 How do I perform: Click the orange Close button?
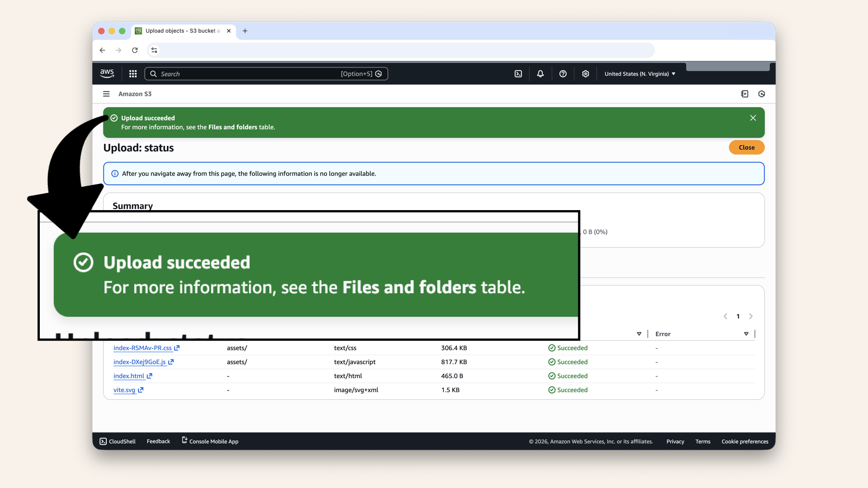click(x=746, y=147)
